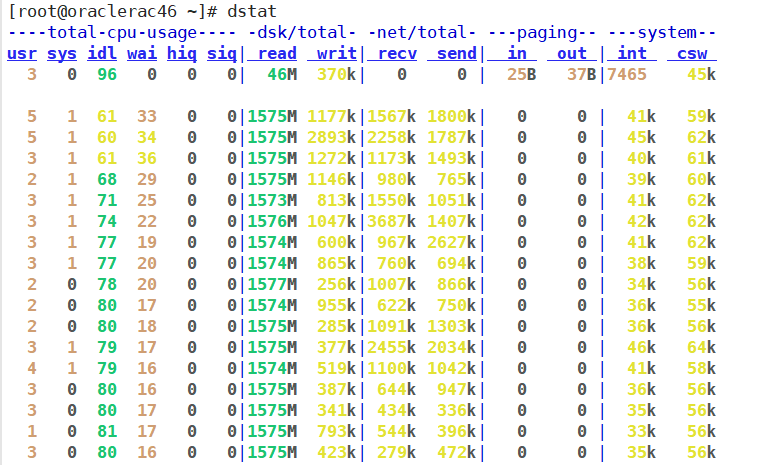The image size is (780, 465).
Task: Click the sys column header
Action: point(62,53)
